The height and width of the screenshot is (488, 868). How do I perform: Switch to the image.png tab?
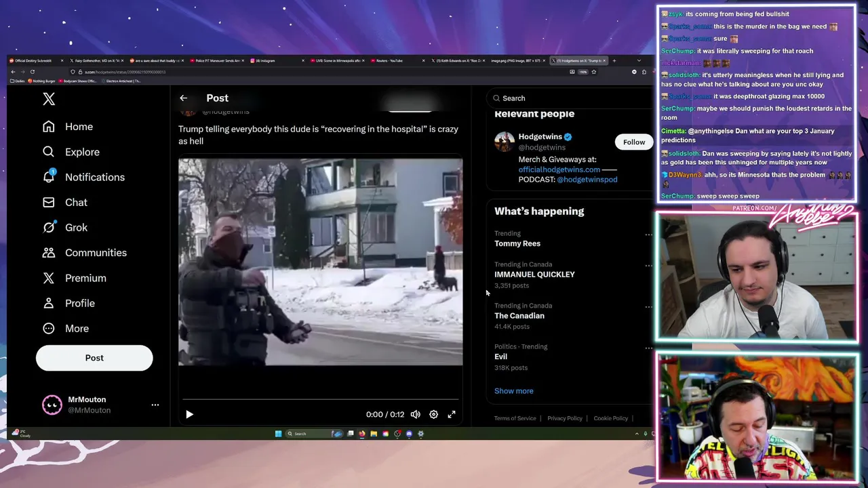(x=517, y=61)
